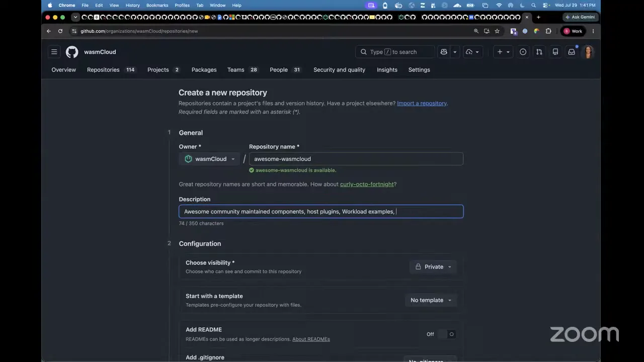Open the Chrome History menu
Viewport: 644px width, 362px height.
pos(132,5)
